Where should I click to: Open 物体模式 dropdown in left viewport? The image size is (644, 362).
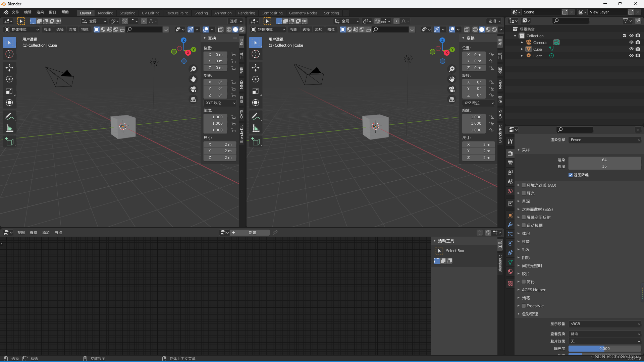tap(22, 29)
